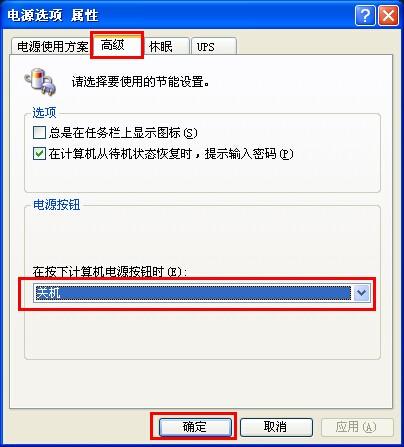Select the 高级 tab
The image size is (404, 447).
117,45
